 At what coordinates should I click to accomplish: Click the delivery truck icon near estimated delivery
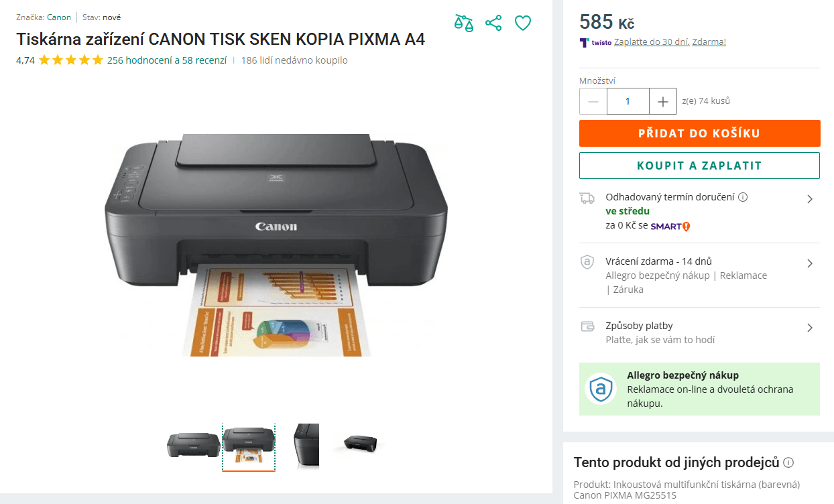pyautogui.click(x=587, y=197)
